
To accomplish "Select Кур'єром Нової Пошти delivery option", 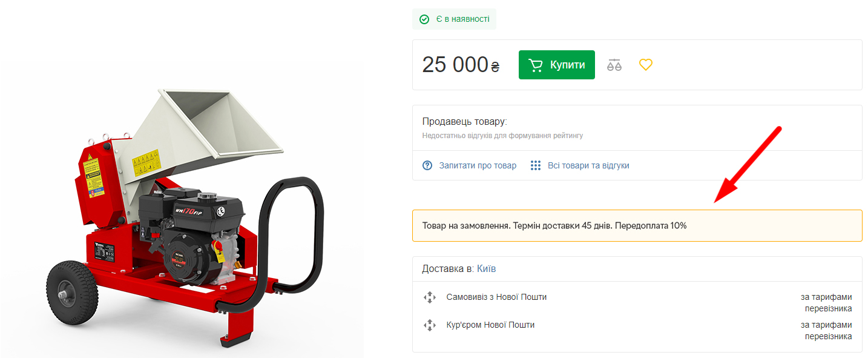I will (x=490, y=325).
